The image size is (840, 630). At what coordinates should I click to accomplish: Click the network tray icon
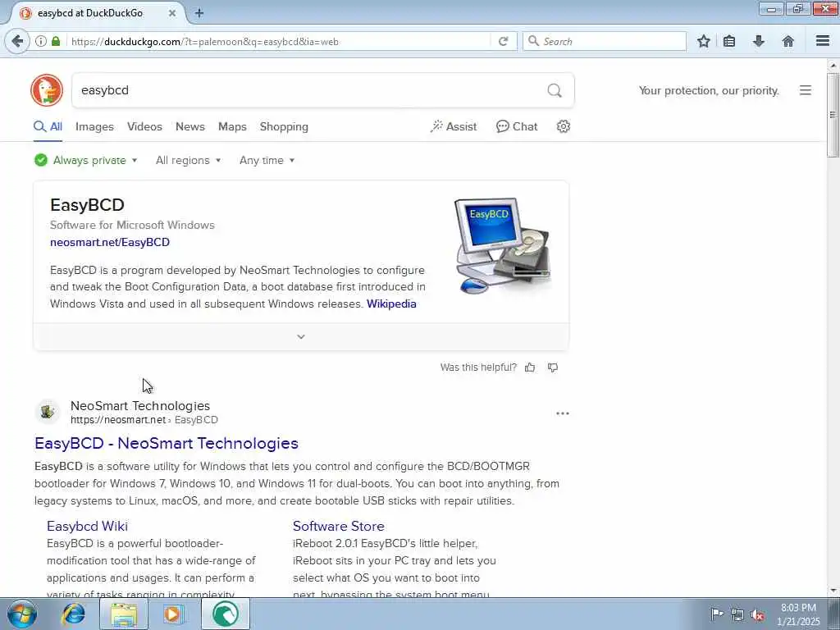[737, 614]
